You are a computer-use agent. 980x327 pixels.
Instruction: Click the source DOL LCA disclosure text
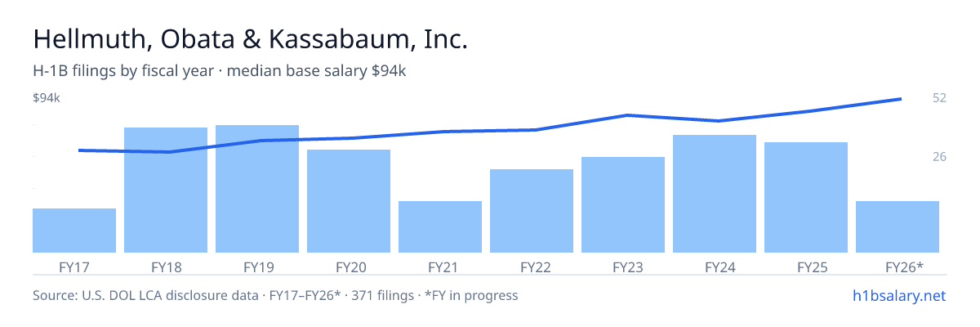coord(275,295)
